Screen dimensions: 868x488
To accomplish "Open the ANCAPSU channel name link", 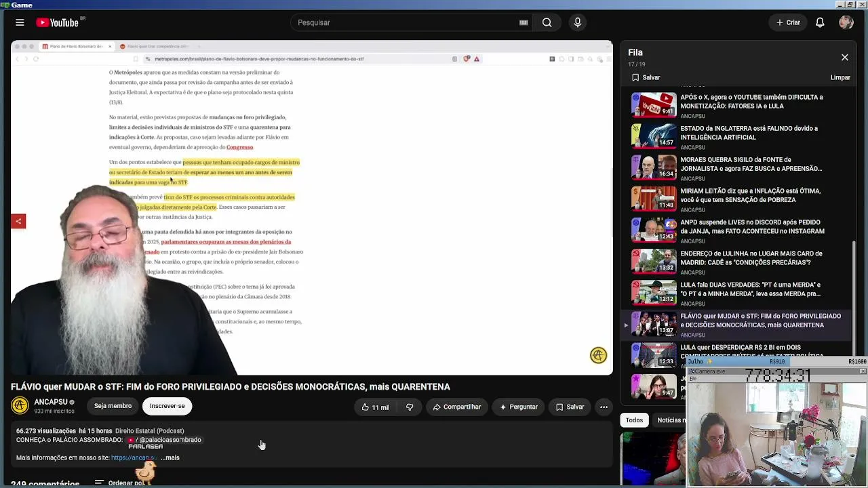I will pos(51,402).
